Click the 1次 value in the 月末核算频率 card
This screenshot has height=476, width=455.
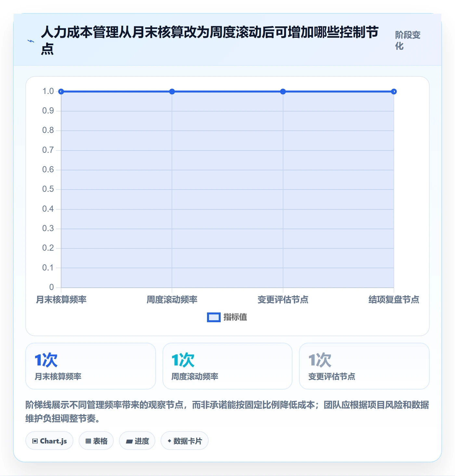coord(46,360)
